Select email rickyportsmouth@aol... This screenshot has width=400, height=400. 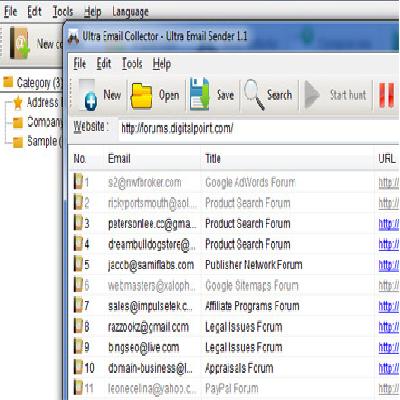tap(152, 203)
